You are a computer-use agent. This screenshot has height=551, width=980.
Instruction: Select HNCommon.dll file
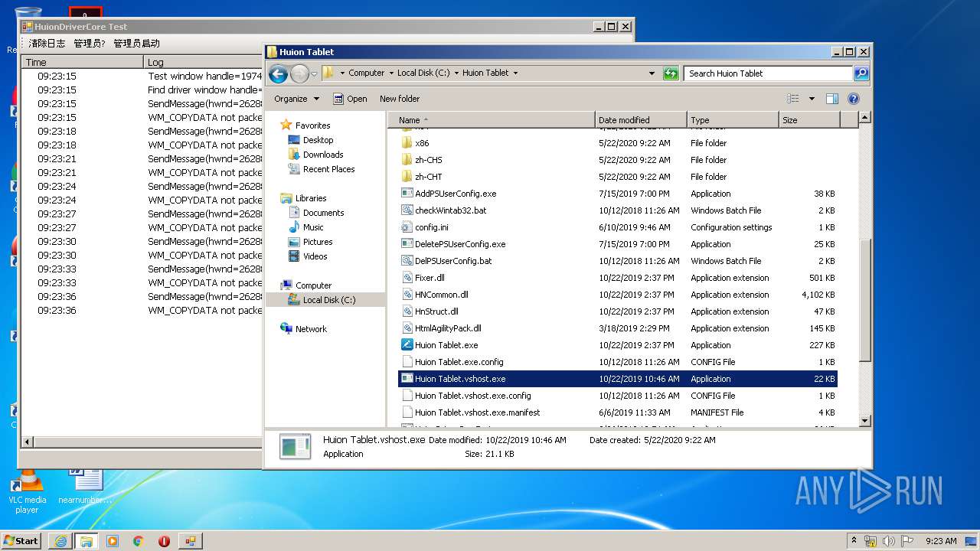tap(442, 295)
